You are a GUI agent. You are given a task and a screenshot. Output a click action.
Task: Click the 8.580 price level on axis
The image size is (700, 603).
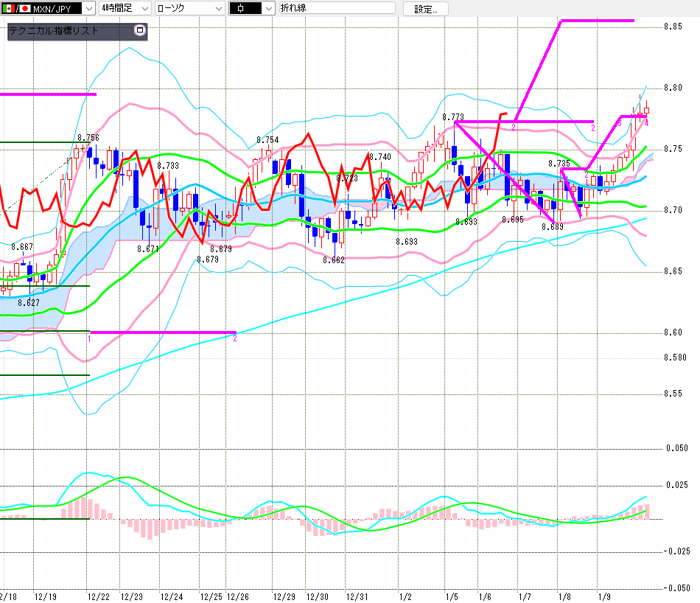[673, 358]
